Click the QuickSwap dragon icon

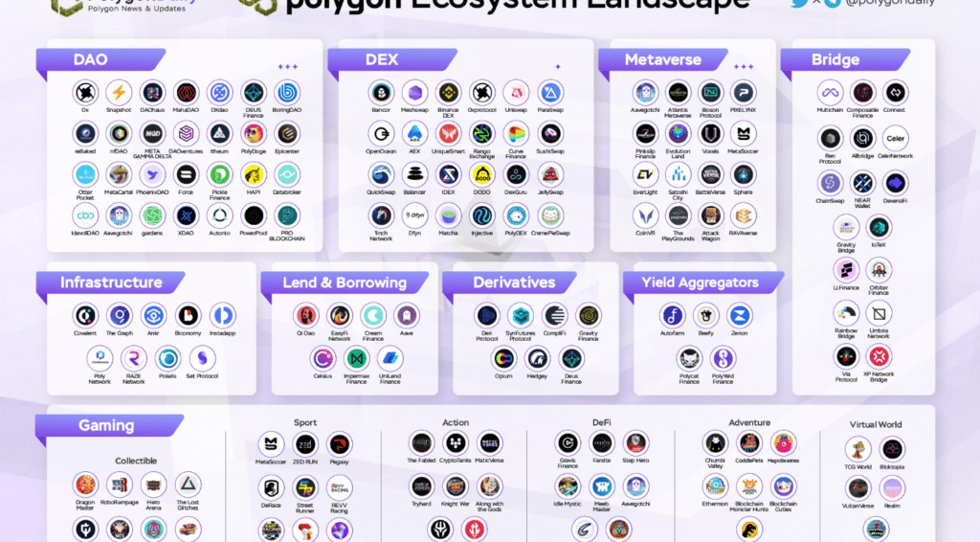(x=381, y=175)
